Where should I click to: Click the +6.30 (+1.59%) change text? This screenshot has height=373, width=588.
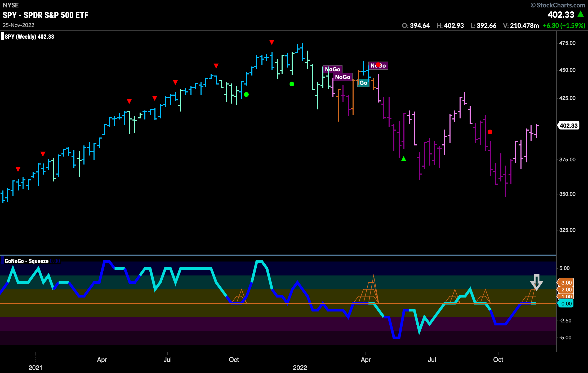click(x=564, y=26)
